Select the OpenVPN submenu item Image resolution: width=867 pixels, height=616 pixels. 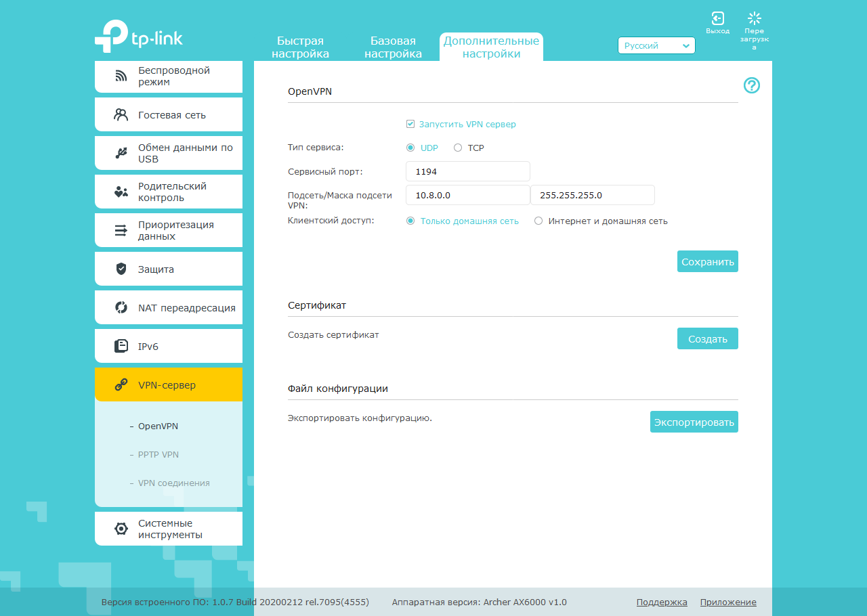pos(158,426)
